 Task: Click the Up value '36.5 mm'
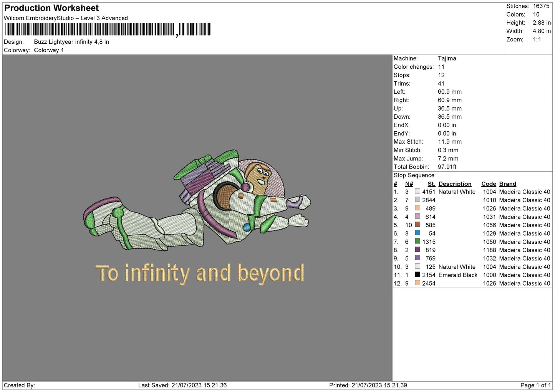tap(450, 108)
